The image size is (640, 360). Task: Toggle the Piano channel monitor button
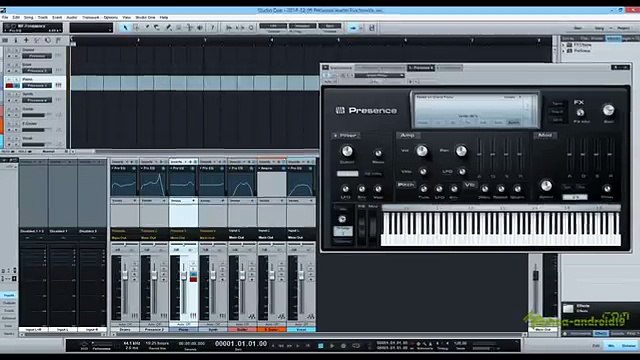click(193, 273)
